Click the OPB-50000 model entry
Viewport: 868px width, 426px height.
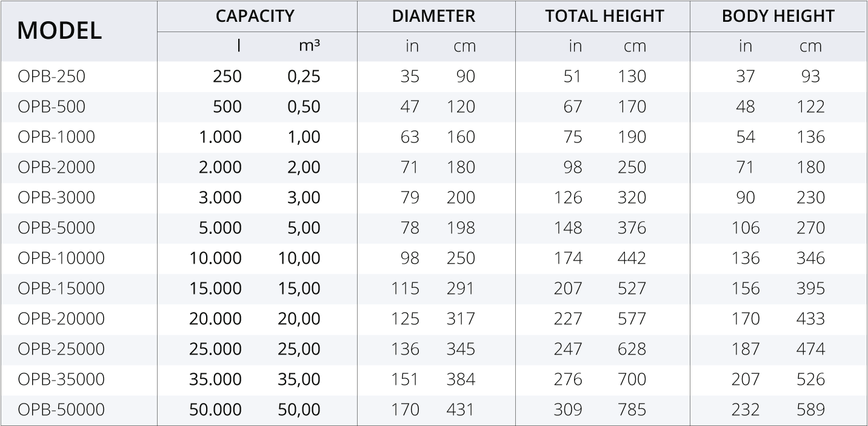click(x=61, y=410)
